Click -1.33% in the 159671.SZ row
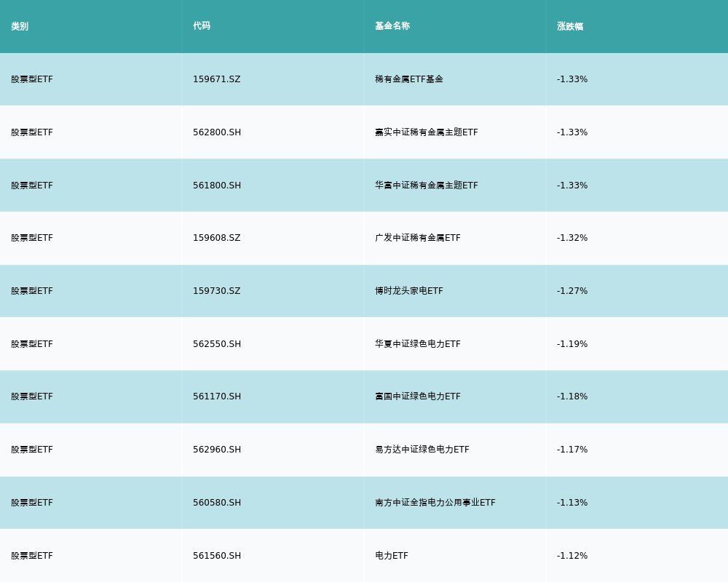 point(572,79)
